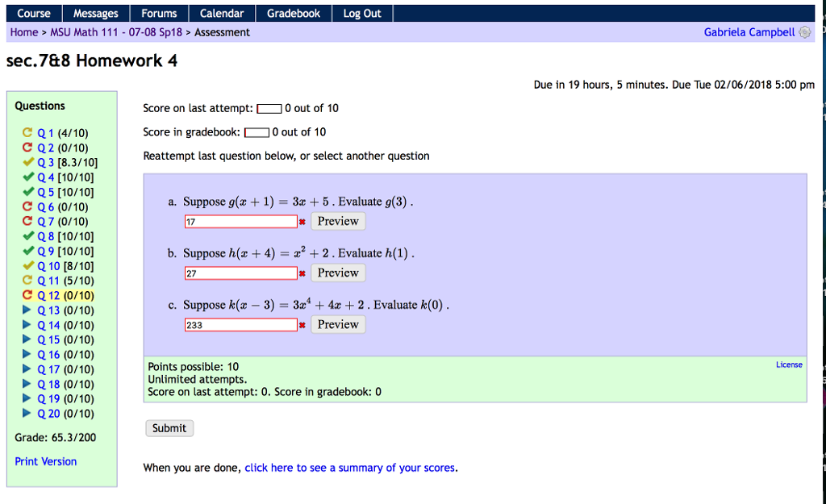Click the green checkmark beside Q 4
This screenshot has height=504, width=826.
point(29,177)
